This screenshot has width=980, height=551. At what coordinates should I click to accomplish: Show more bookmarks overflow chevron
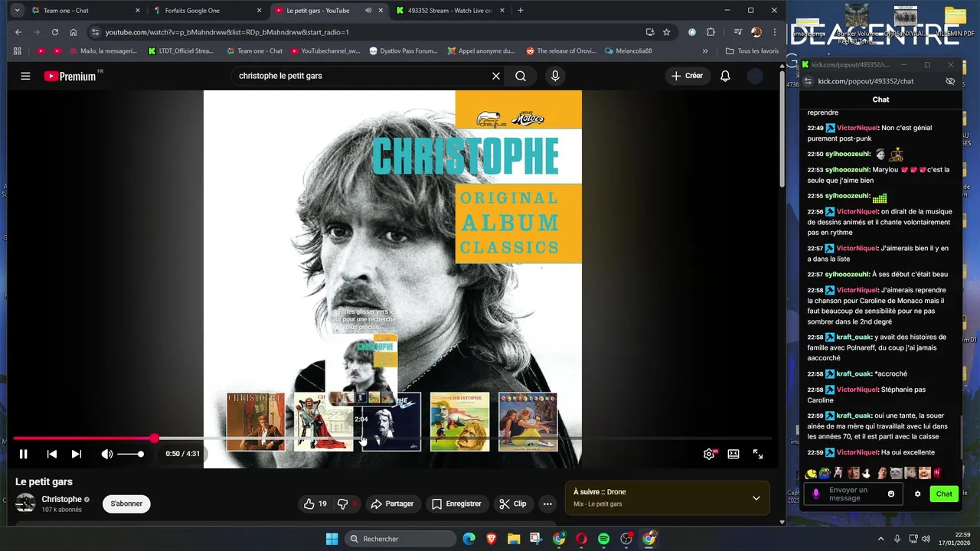click(705, 51)
